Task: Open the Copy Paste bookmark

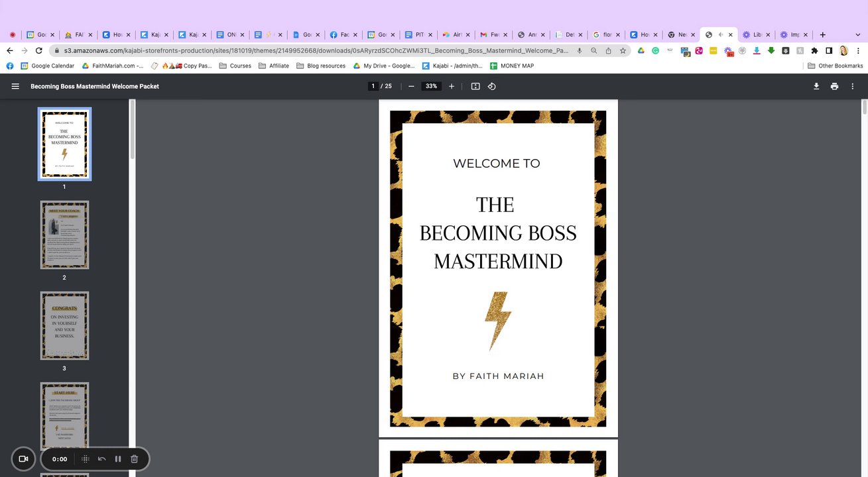Action: 181,66
